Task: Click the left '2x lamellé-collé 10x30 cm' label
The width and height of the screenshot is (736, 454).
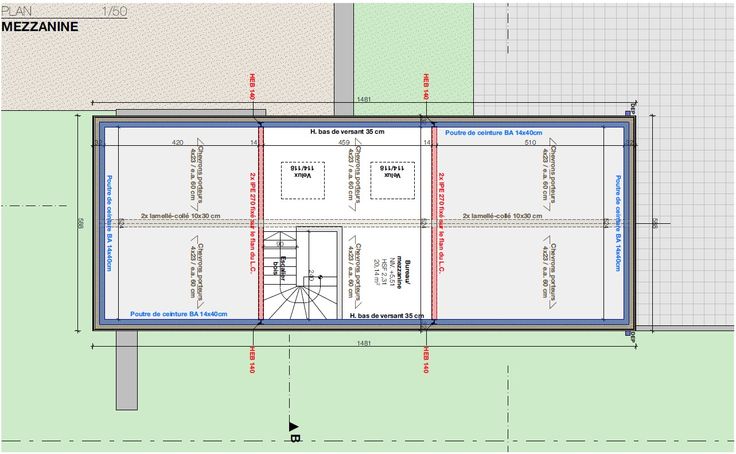Action: pyautogui.click(x=180, y=216)
